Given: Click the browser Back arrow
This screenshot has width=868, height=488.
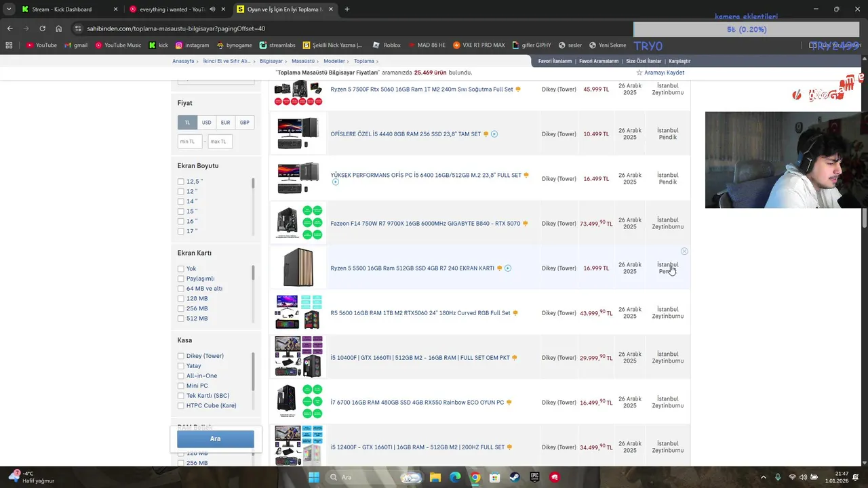Looking at the screenshot, I should [9, 28].
